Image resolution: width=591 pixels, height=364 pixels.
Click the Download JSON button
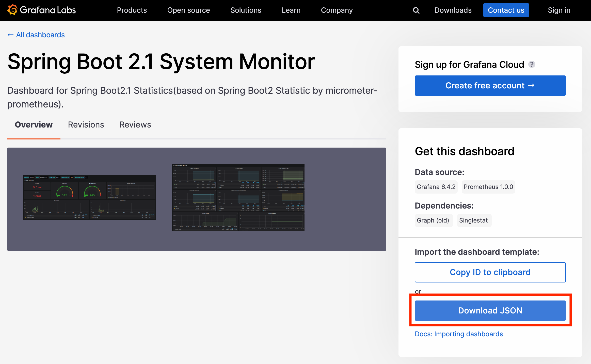coord(490,310)
